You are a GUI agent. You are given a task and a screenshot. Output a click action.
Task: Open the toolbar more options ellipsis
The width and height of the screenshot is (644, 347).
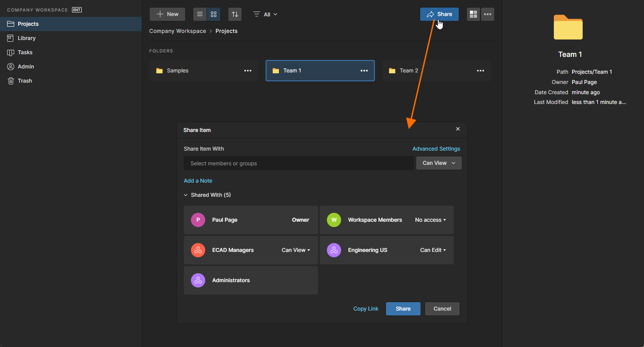(488, 14)
